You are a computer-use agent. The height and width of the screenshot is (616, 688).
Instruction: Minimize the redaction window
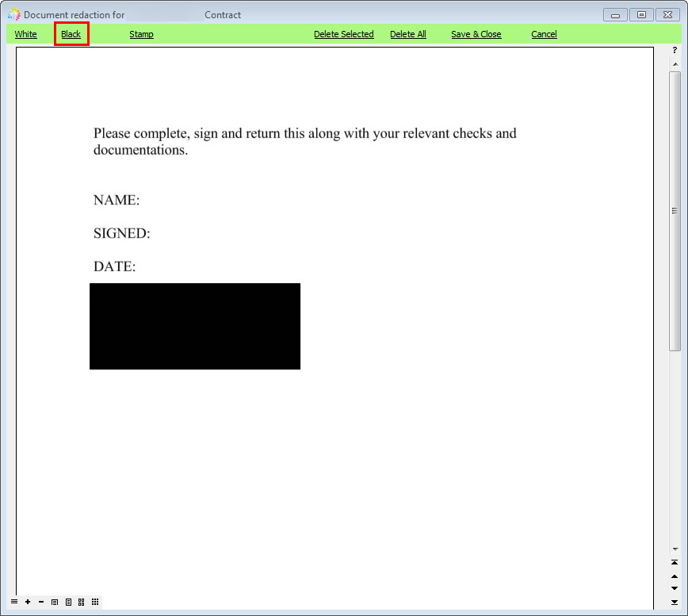click(615, 15)
